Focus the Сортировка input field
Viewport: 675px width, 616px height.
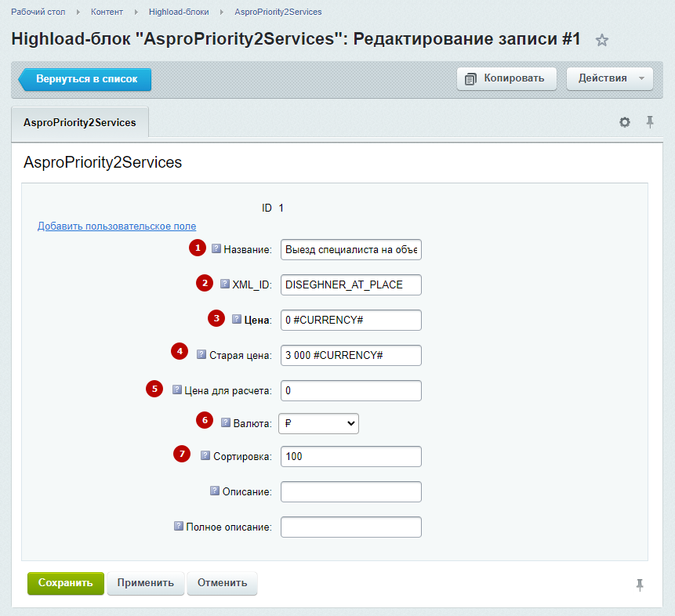[351, 456]
